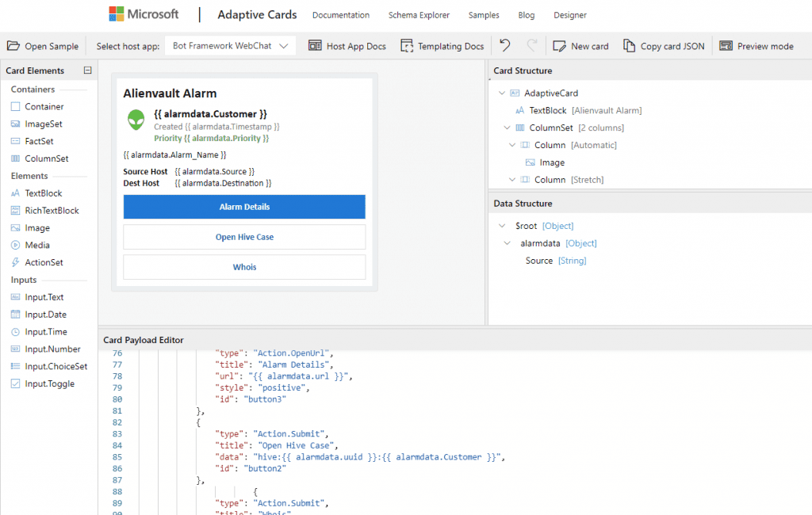Viewport: 812px width, 515px height.
Task: Select the Input.Toggle element icon
Action: tap(16, 383)
